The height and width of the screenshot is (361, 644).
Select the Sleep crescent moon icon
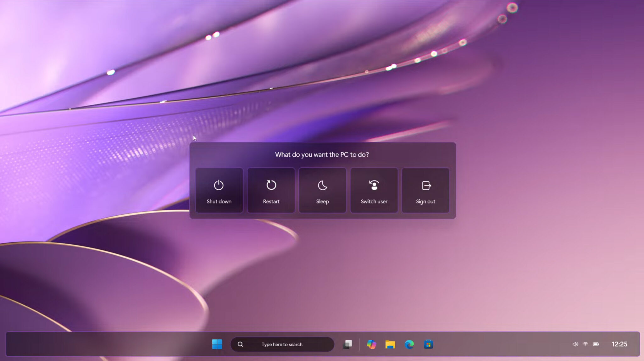pyautogui.click(x=322, y=185)
